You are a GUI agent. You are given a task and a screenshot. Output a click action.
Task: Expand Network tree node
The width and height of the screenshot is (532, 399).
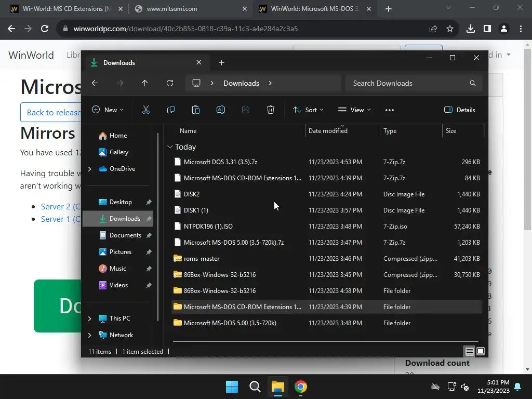89,335
